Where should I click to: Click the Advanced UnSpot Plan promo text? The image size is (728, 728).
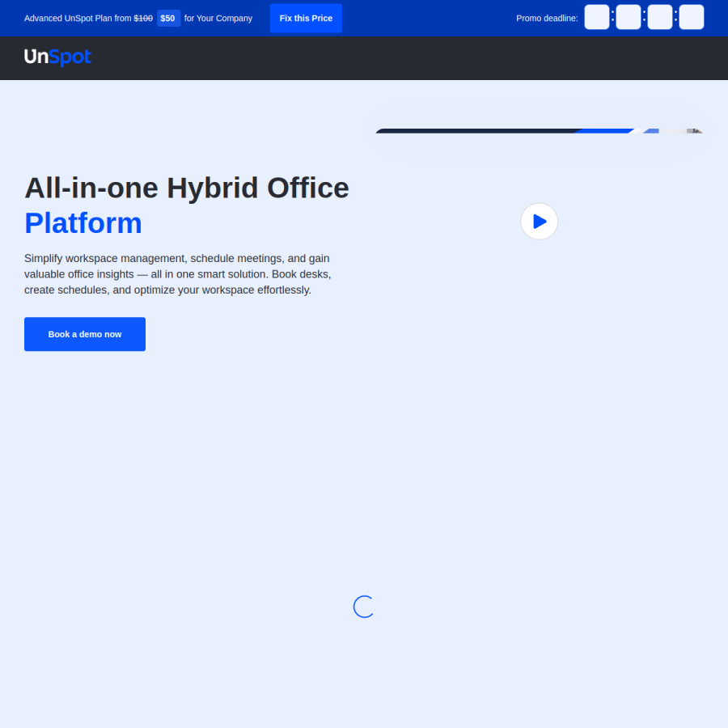point(138,18)
